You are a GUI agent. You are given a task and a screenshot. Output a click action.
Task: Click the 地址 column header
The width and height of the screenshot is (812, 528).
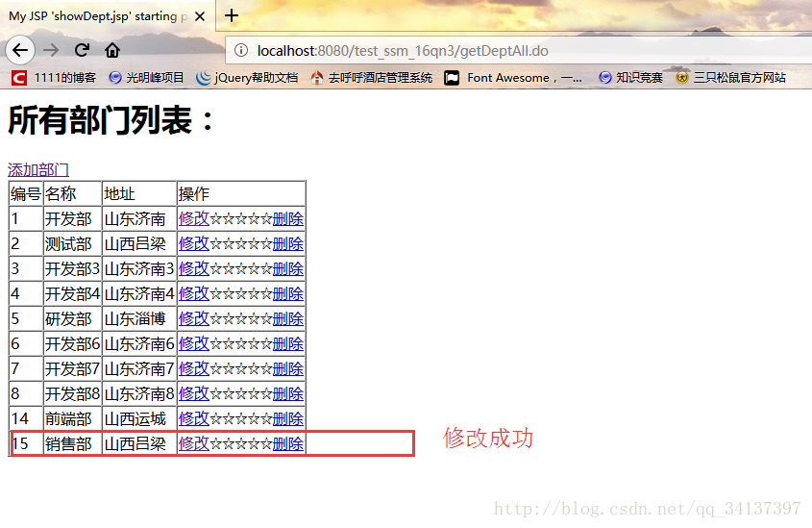point(139,193)
